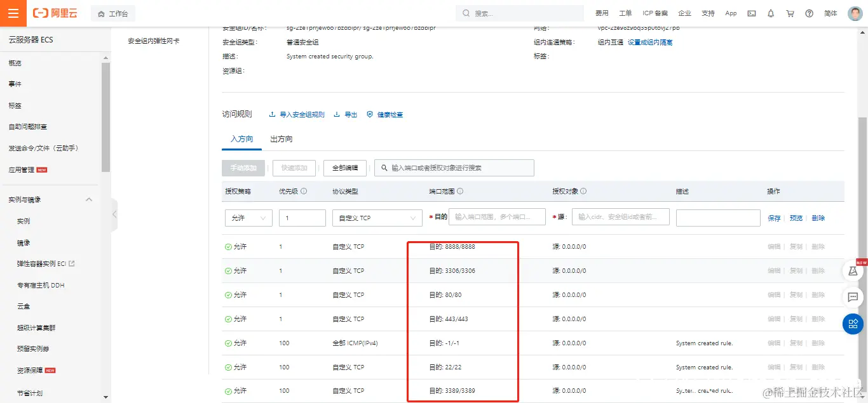
Task: Open 超级计算集群 in the sidebar
Action: click(36, 327)
